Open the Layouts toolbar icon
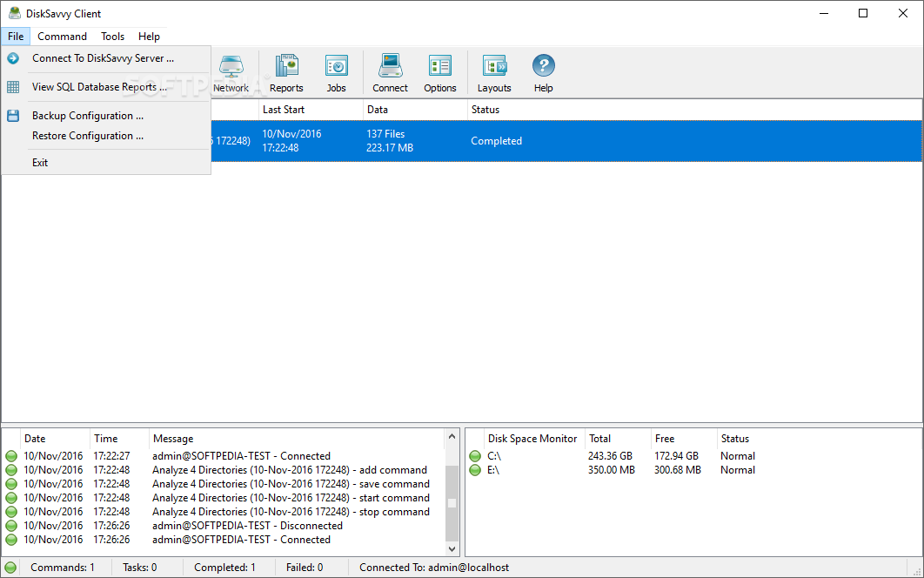 click(x=494, y=73)
